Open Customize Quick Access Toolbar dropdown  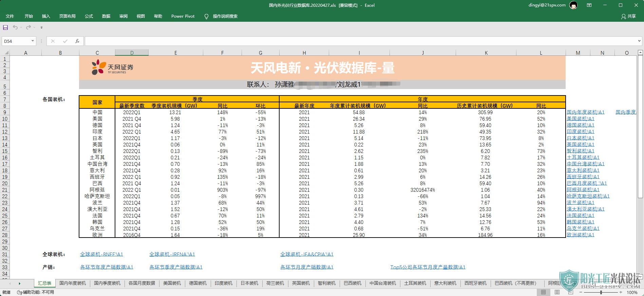(x=41, y=27)
